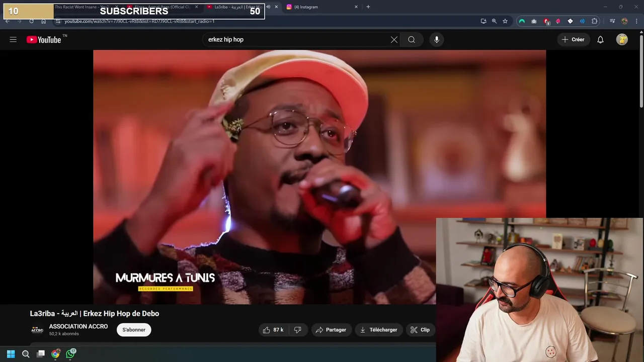The height and width of the screenshot is (362, 644).
Task: Open the YouTube notifications bell
Action: click(x=600, y=40)
